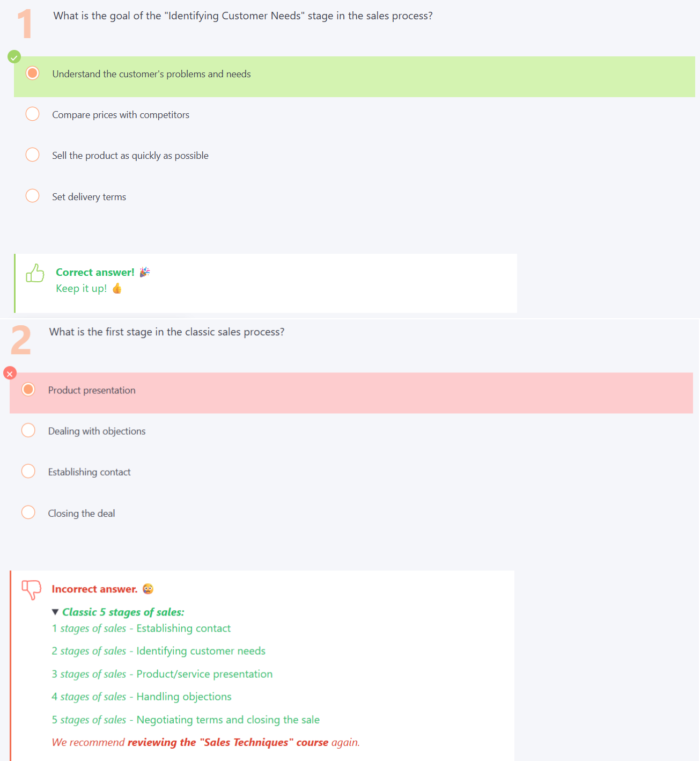Image resolution: width=700 pixels, height=761 pixels.
Task: Click the large number 2 question marker
Action: 21,340
